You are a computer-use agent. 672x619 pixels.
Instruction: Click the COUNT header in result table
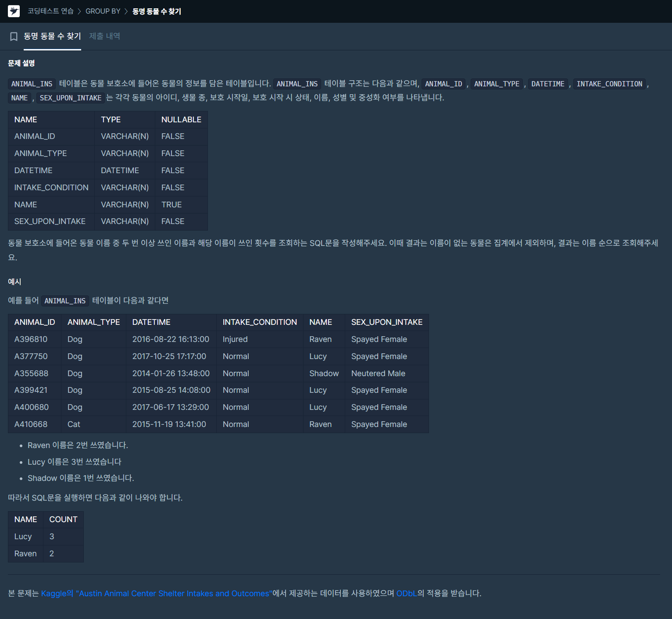(63, 519)
